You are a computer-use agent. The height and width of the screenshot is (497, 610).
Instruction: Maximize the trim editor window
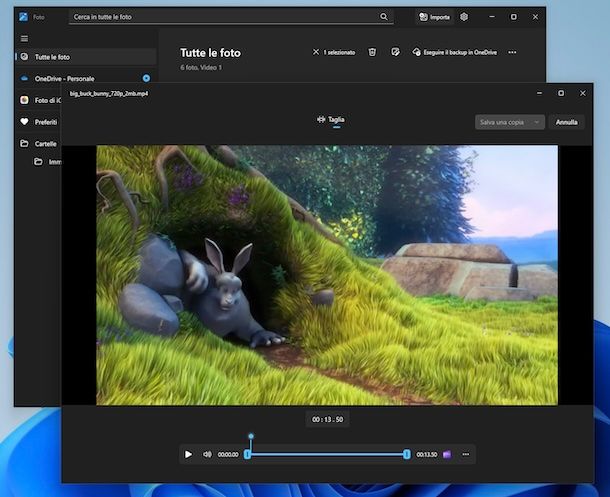pyautogui.click(x=561, y=93)
